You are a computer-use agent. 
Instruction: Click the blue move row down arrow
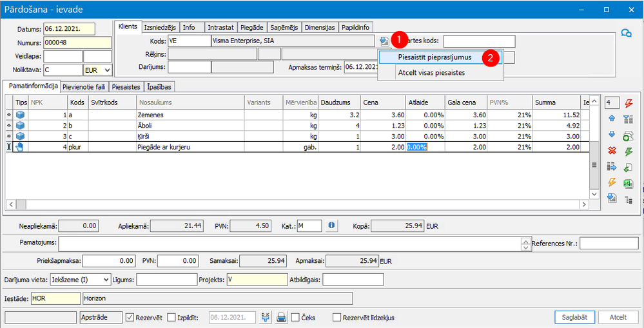(x=612, y=134)
